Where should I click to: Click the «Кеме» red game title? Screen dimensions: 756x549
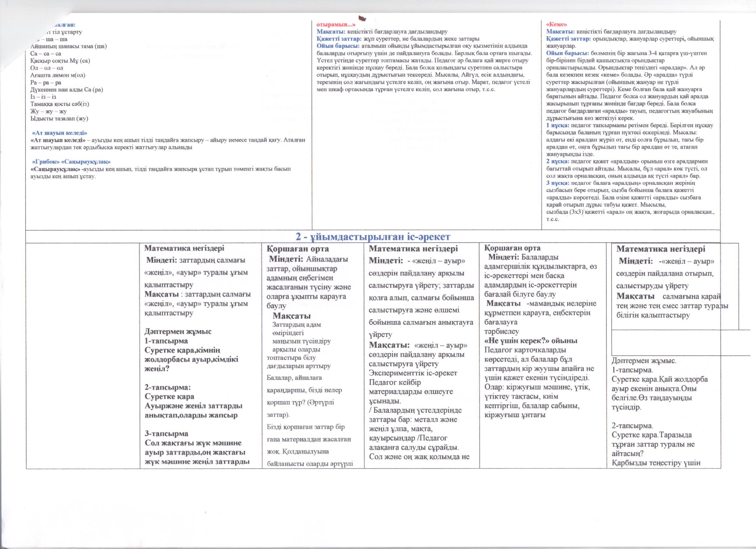coord(556,25)
